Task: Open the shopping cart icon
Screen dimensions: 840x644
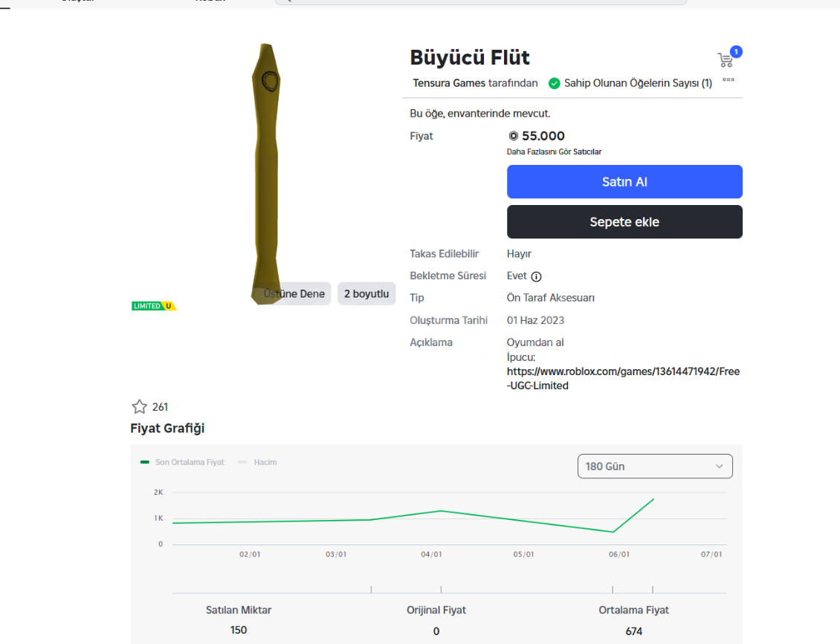Action: click(x=726, y=60)
